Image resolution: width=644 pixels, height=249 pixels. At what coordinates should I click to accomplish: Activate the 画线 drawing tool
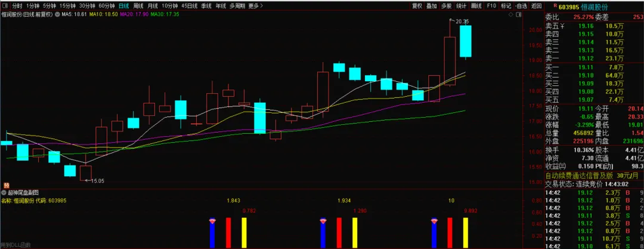pos(476,6)
